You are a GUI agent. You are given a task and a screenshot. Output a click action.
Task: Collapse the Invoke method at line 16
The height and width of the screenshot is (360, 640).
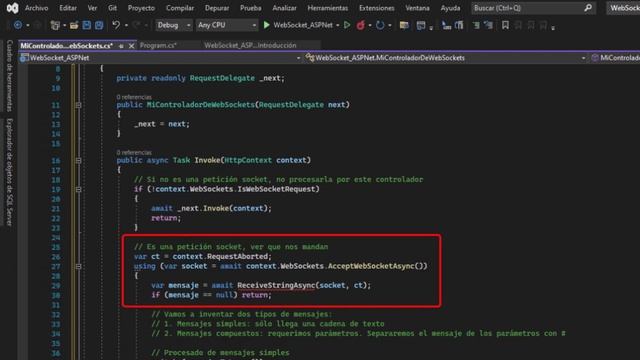coord(78,161)
